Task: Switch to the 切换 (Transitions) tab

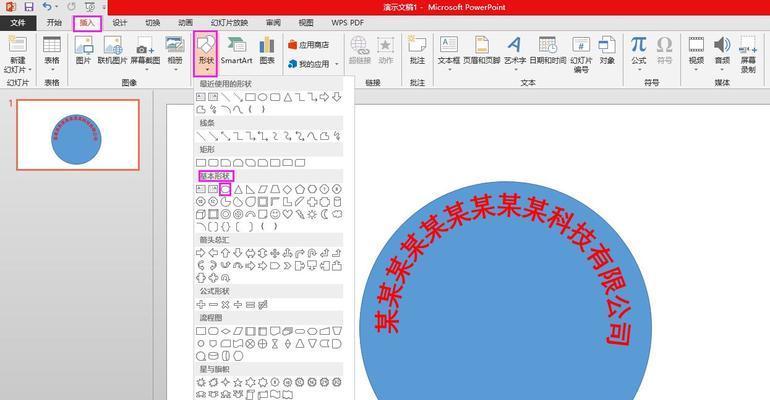Action: point(152,23)
